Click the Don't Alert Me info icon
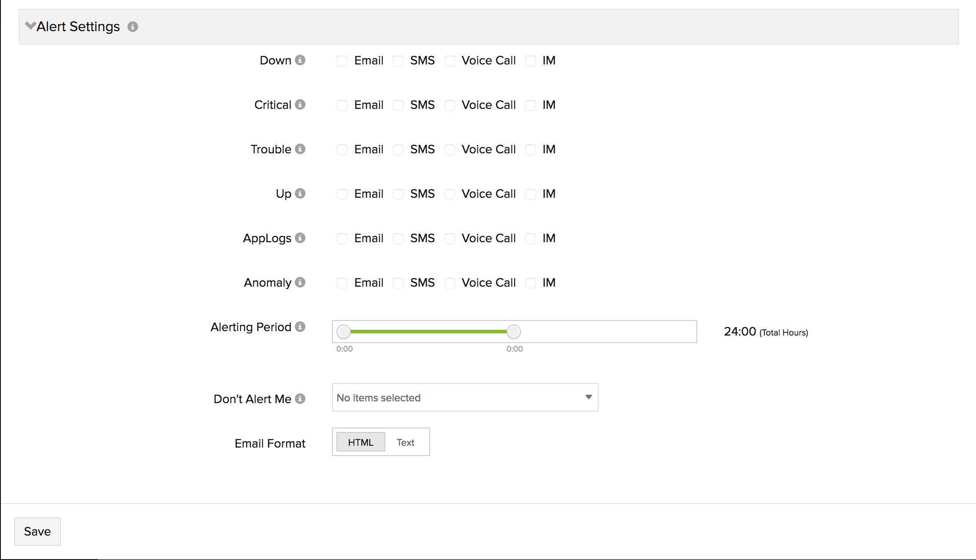 click(301, 399)
